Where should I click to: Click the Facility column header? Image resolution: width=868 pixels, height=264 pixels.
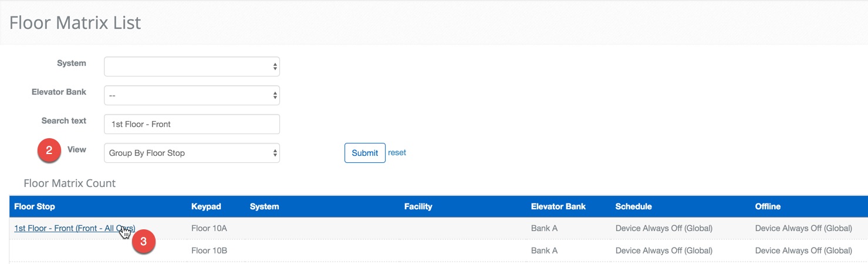pos(418,206)
